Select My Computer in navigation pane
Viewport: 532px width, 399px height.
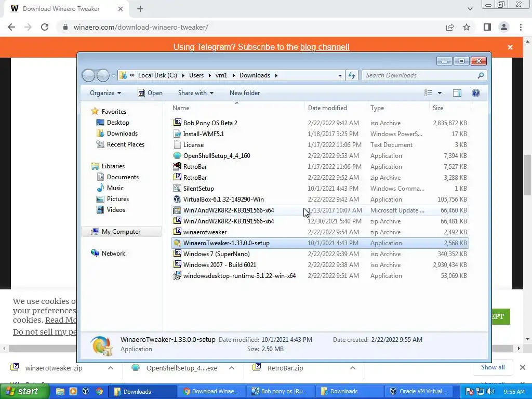coord(122,231)
